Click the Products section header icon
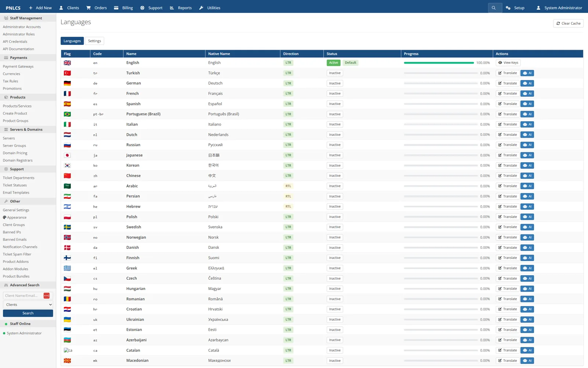Image resolution: width=588 pixels, height=368 pixels. pyautogui.click(x=6, y=97)
